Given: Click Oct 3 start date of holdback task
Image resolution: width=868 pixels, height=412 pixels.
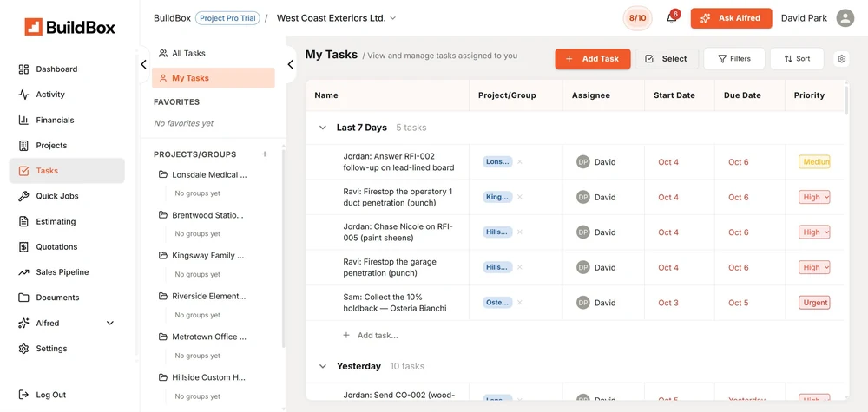Looking at the screenshot, I should (x=668, y=303).
